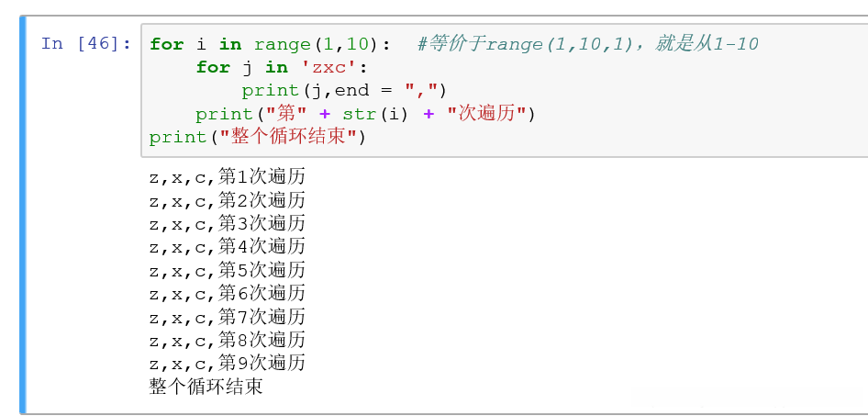
Task: Click output line "z,x,c,第8次遍历"
Action: pyautogui.click(x=227, y=340)
